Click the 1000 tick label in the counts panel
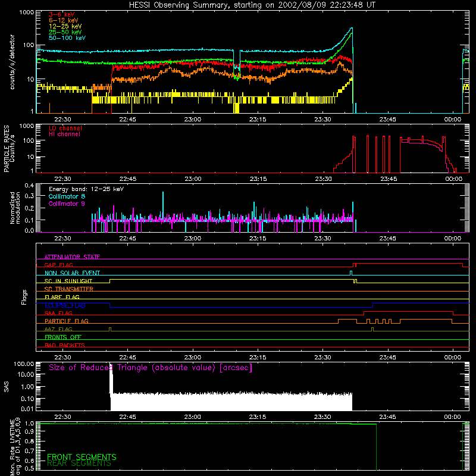Screen dimensions: 476x476 pyautogui.click(x=27, y=12)
